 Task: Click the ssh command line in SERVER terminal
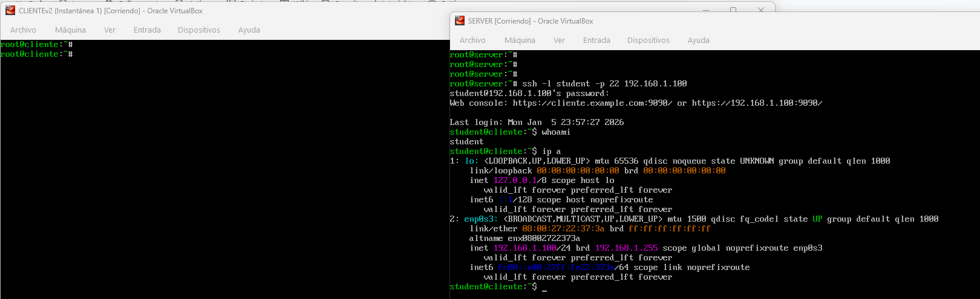point(569,83)
